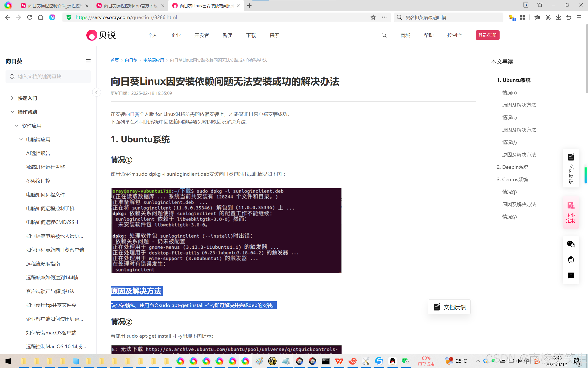Image resolution: width=588 pixels, height=368 pixels.
Task: Open QQ customer service floating icon
Action: click(571, 260)
